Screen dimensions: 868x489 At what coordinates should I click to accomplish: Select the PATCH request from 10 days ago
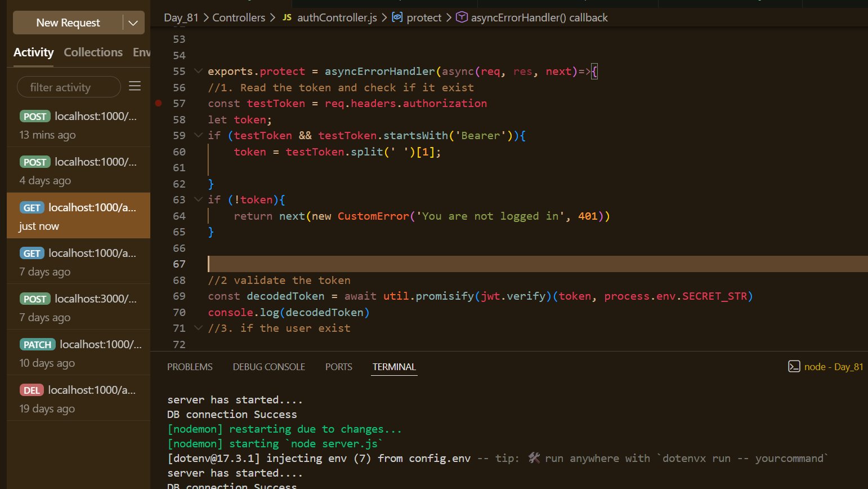[x=78, y=353]
